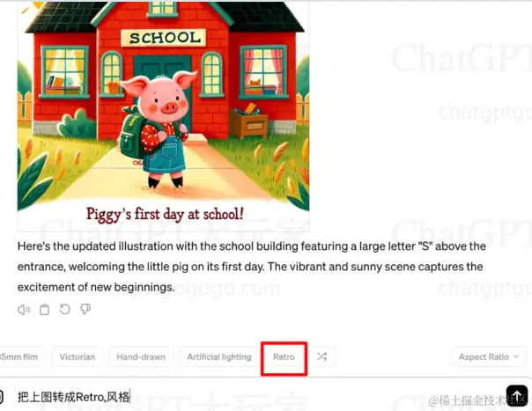Image resolution: width=532 pixels, height=411 pixels.
Task: Regenerate the response with the circular arrow icon
Action: (65, 309)
